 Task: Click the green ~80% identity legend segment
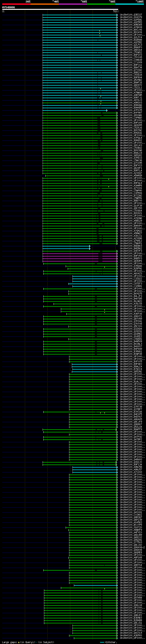point(101,4)
